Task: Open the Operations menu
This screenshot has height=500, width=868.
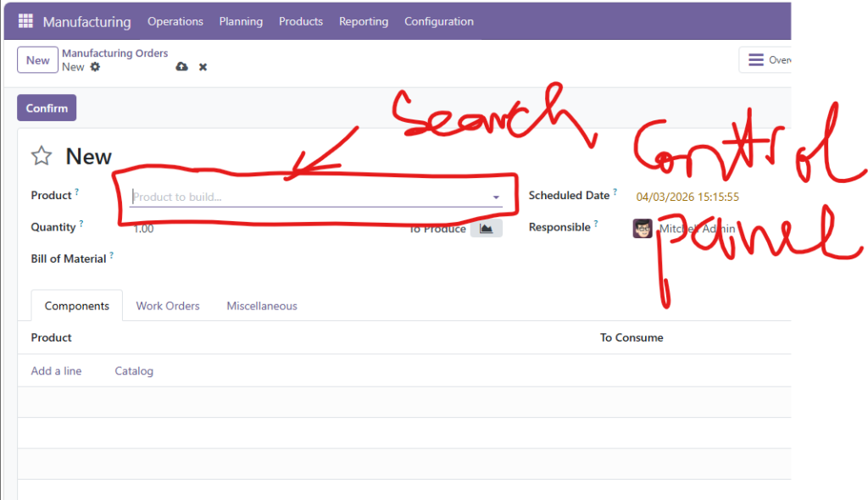Action: (x=175, y=21)
